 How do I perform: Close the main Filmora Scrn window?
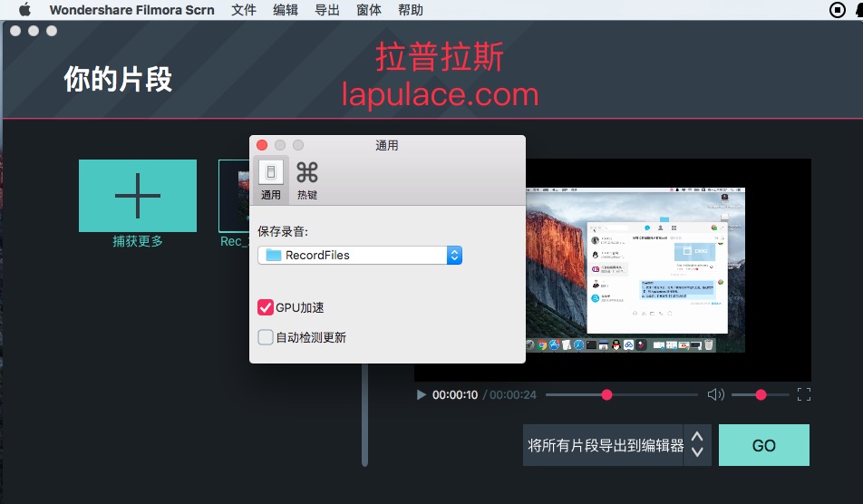coord(15,31)
